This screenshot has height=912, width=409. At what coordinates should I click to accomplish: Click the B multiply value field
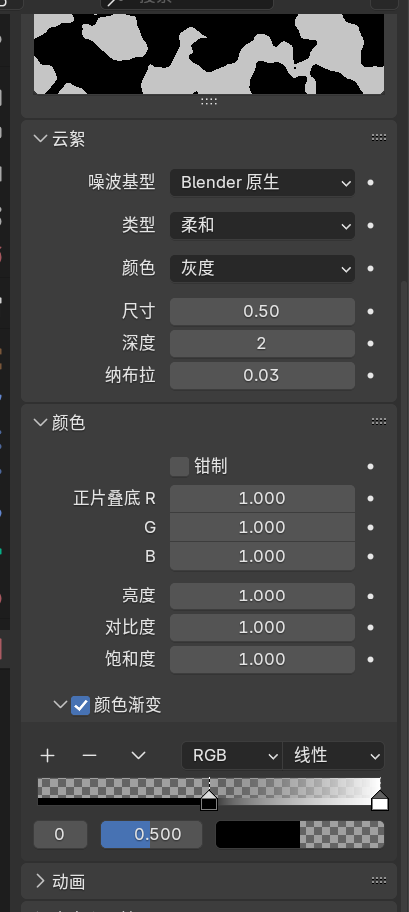click(x=262, y=557)
